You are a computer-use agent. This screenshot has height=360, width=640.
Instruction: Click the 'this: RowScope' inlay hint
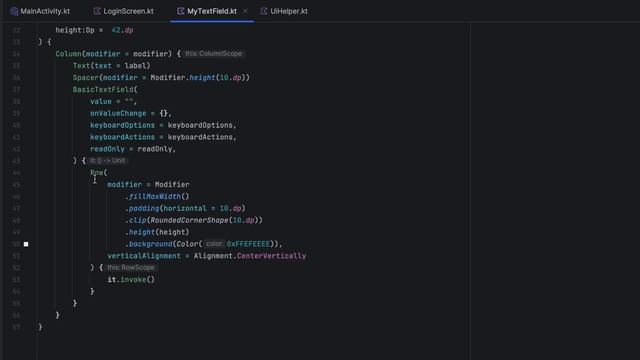(131, 268)
